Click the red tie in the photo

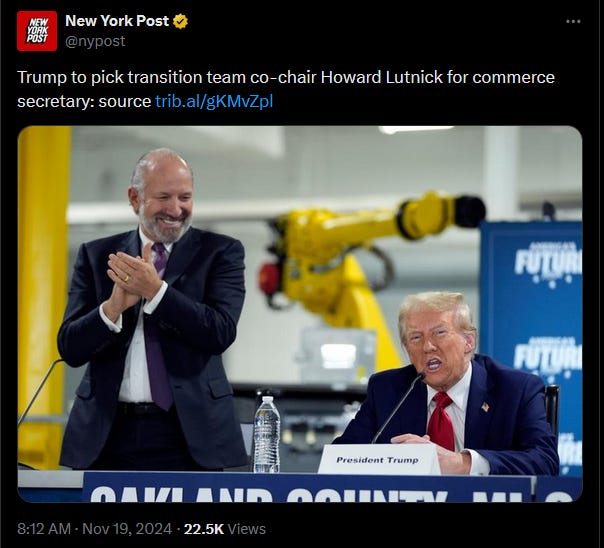tap(441, 421)
